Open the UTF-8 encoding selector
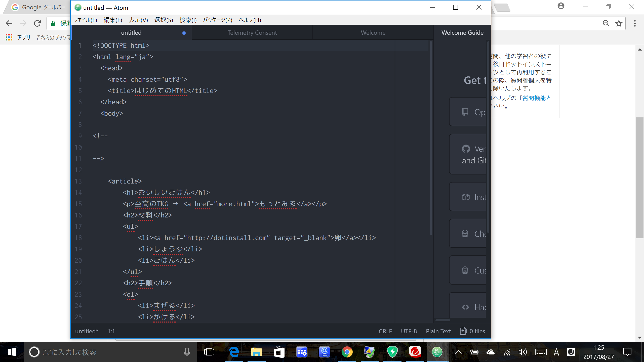This screenshot has height=362, width=644. pos(409,331)
